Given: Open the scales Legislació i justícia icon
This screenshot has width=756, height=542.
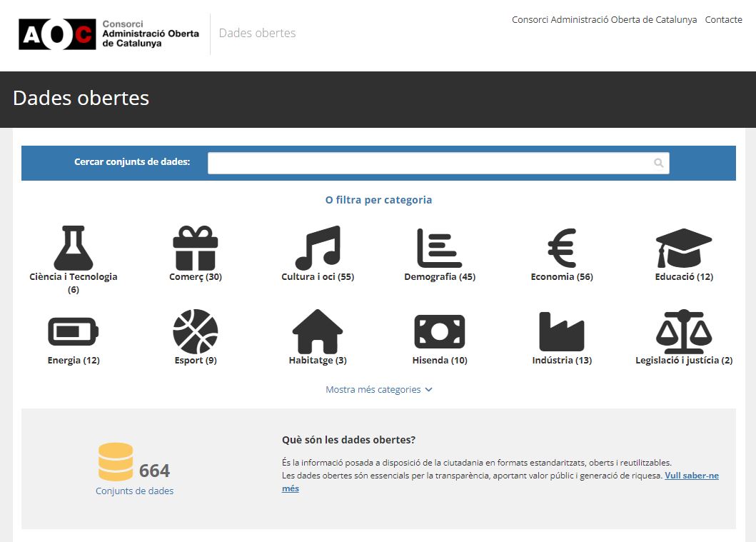Looking at the screenshot, I should (684, 331).
